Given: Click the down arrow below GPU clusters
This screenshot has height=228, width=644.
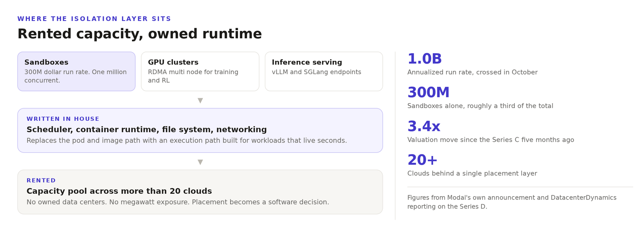Looking at the screenshot, I should tap(200, 100).
